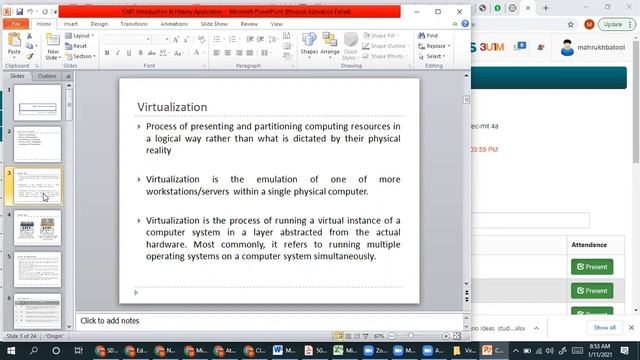Switch to the Insert tab
This screenshot has width=640, height=360.
[x=71, y=24]
